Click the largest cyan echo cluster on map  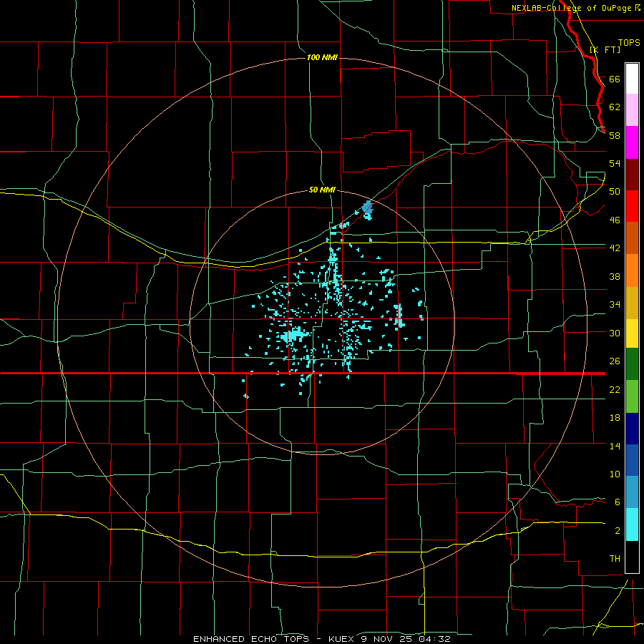click(x=296, y=336)
